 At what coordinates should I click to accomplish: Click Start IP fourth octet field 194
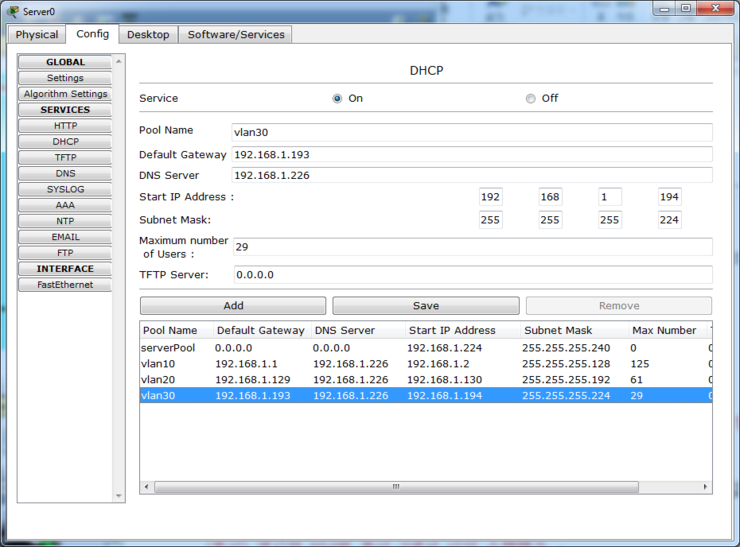point(670,197)
